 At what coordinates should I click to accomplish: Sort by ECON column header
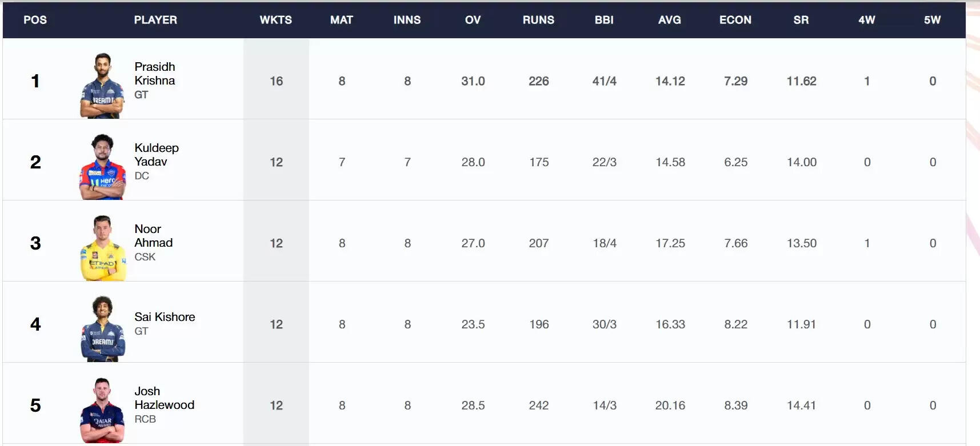click(735, 20)
